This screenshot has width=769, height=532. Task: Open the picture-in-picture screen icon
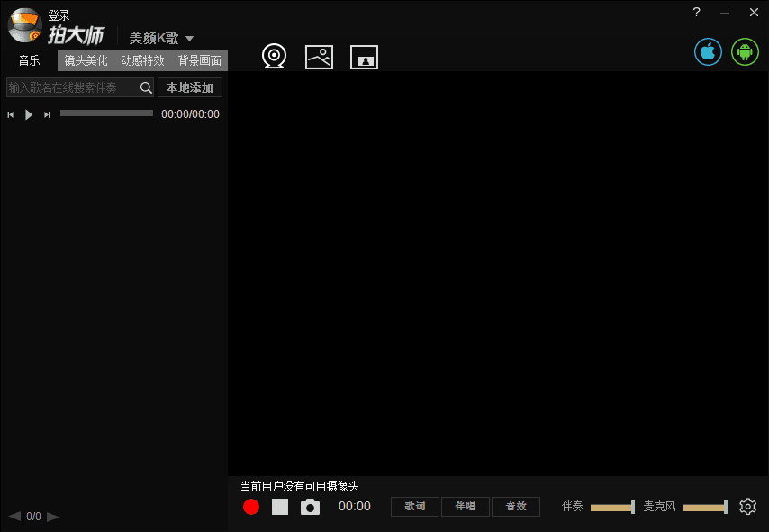click(364, 58)
